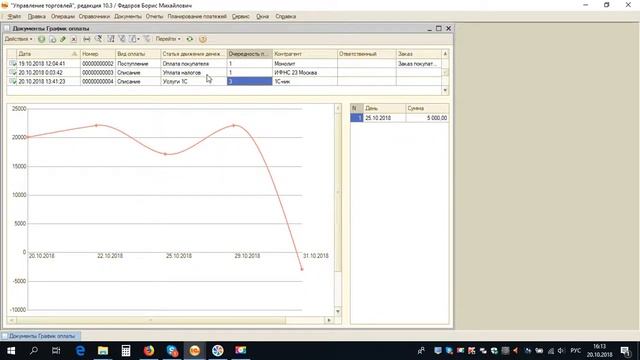640x360 pixels.
Task: Click the document status icon of first row
Action: click(12, 64)
